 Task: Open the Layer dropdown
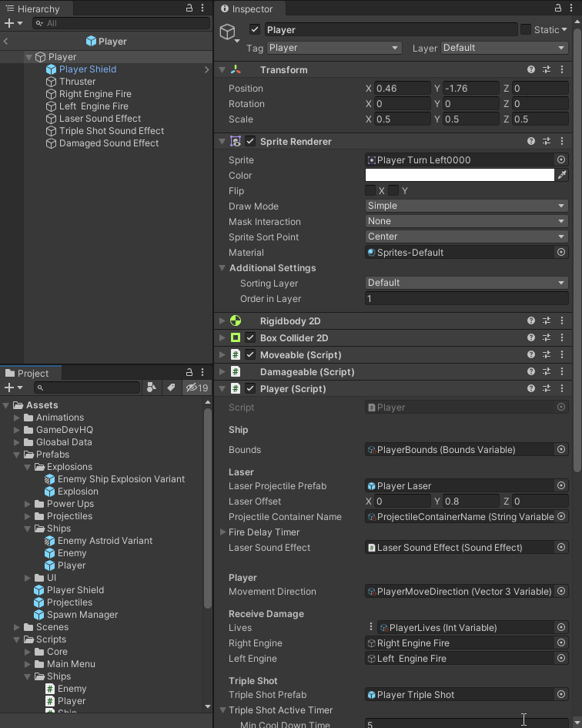pyautogui.click(x=504, y=48)
